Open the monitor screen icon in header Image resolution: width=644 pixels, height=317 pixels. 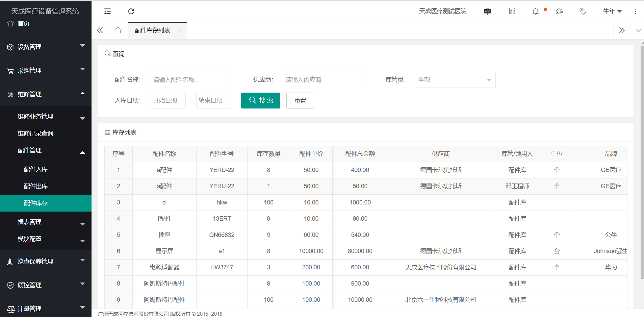tap(487, 11)
